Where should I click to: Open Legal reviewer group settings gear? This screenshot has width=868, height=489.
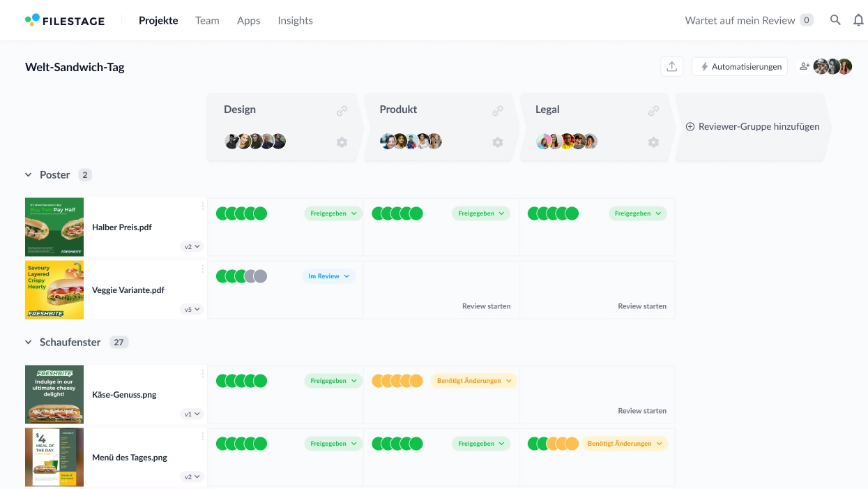click(653, 142)
